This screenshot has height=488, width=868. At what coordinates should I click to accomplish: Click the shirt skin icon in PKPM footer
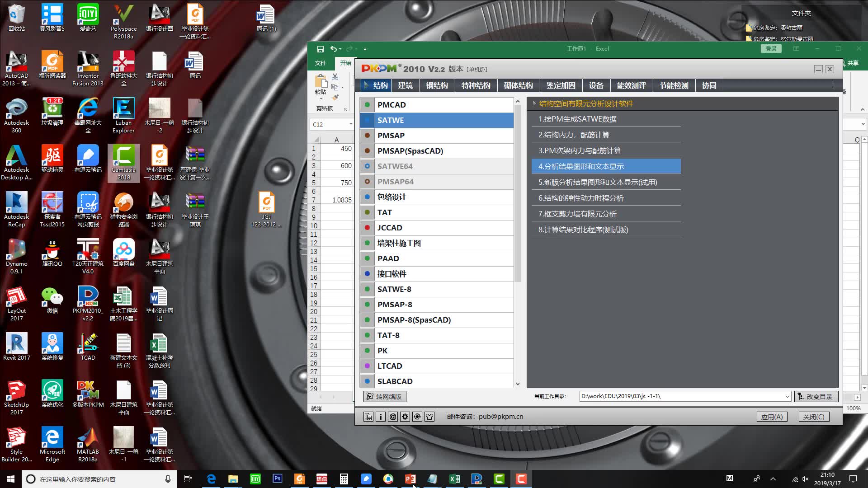pos(429,417)
